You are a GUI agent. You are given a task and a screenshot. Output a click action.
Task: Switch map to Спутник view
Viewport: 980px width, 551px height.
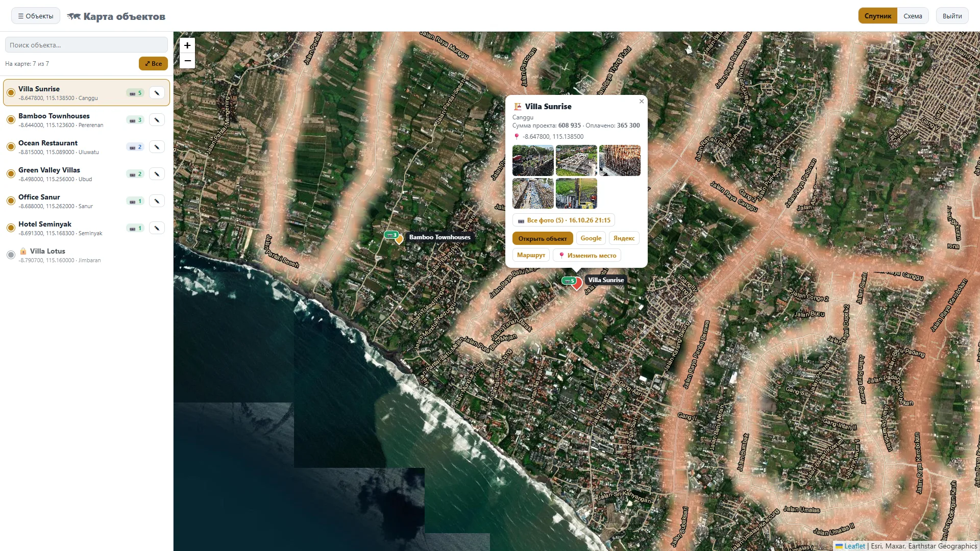tap(877, 16)
